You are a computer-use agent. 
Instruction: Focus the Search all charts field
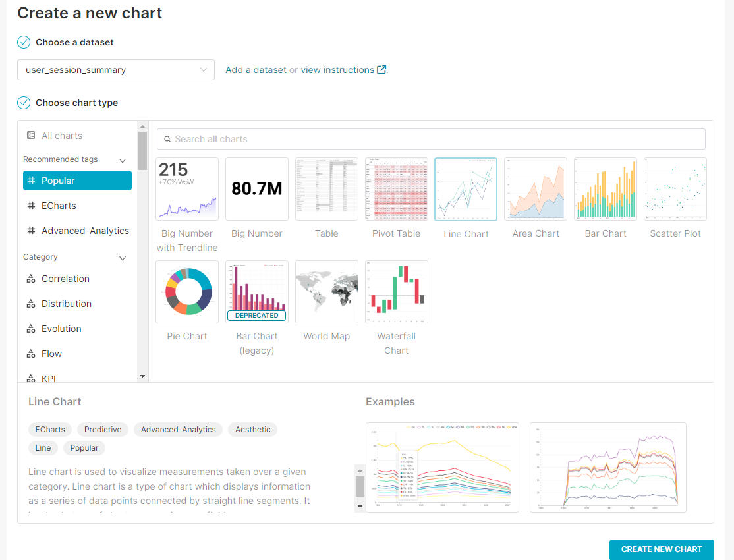coord(431,139)
